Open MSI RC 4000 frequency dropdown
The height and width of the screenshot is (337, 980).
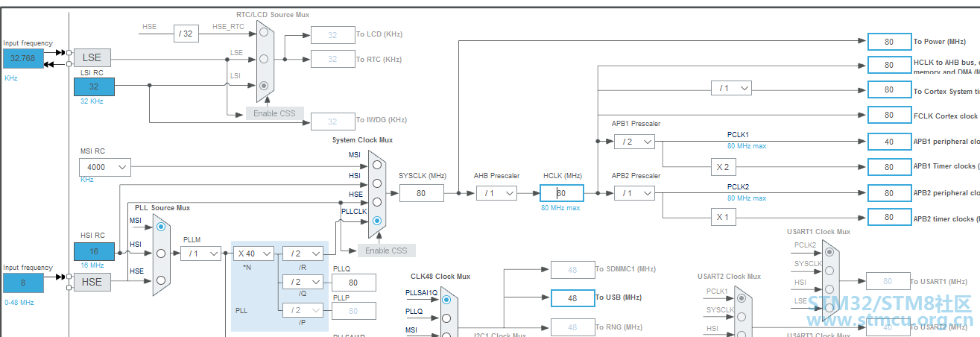click(105, 167)
